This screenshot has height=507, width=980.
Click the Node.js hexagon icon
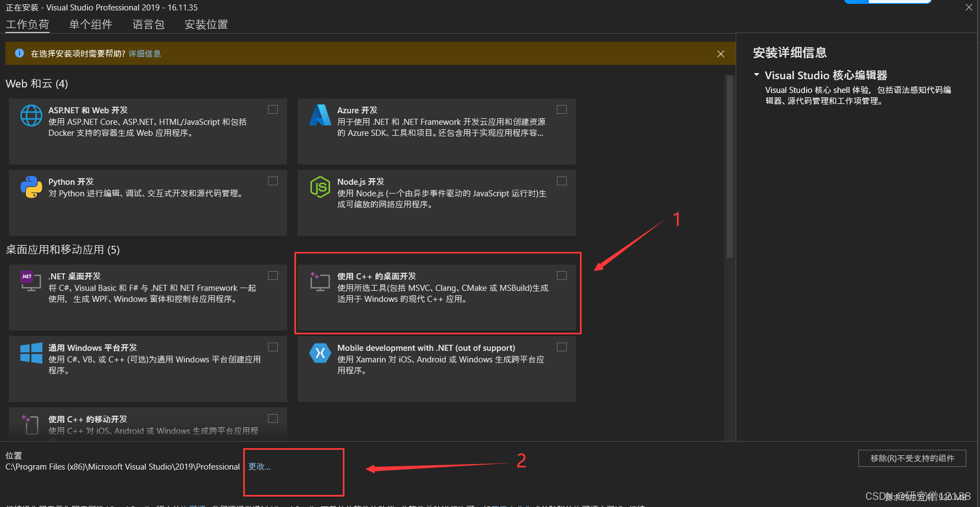point(320,187)
